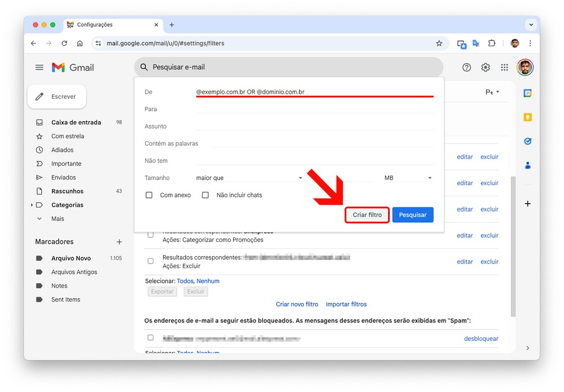Open Contacts in side panel
Viewport: 564px width, 392px height.
click(527, 165)
